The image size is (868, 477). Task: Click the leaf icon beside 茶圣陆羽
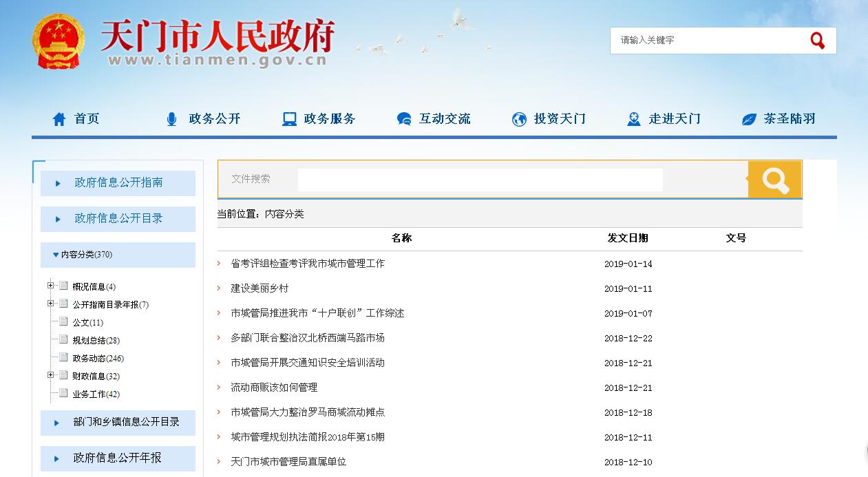(749, 119)
